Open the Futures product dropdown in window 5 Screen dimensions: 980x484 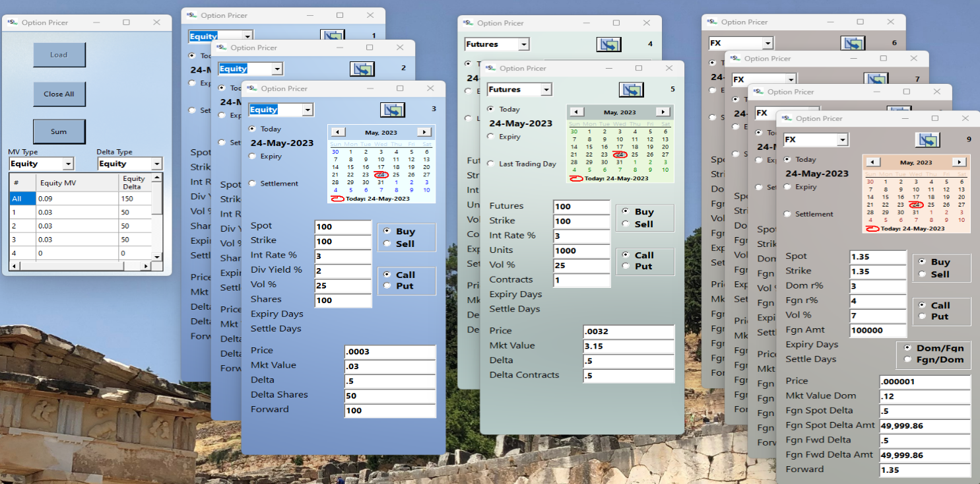[x=545, y=90]
